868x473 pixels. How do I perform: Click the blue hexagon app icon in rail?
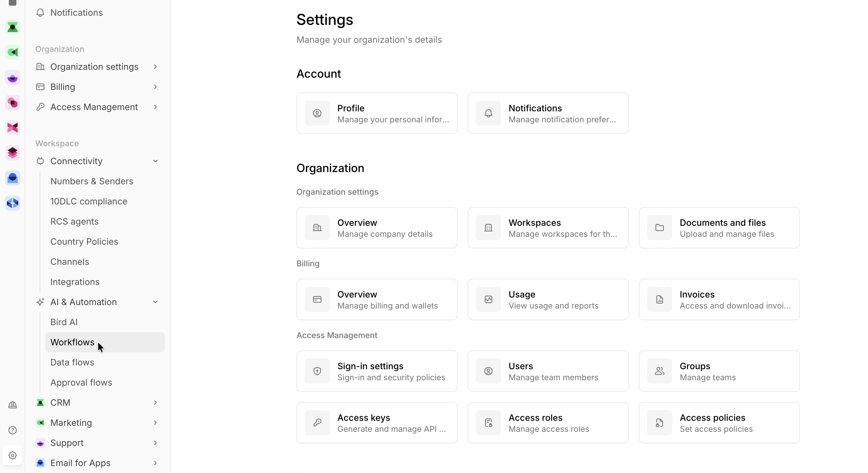tap(13, 203)
